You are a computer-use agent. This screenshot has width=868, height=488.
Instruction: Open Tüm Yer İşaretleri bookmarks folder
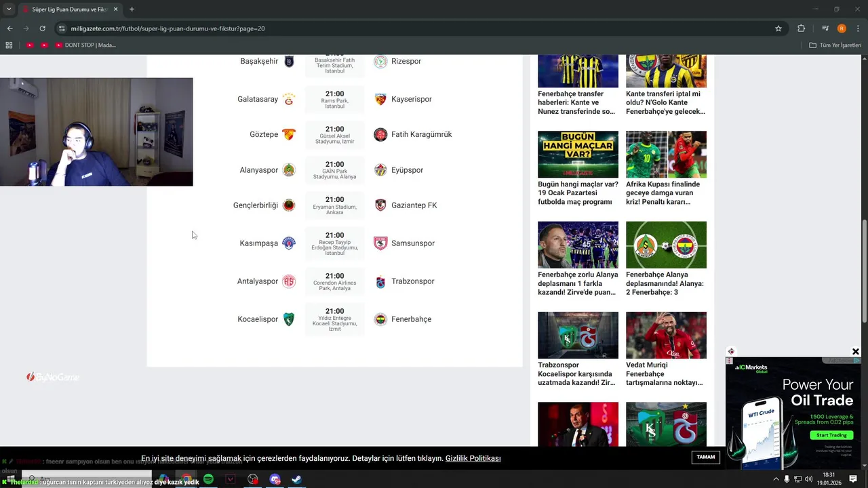pyautogui.click(x=835, y=45)
